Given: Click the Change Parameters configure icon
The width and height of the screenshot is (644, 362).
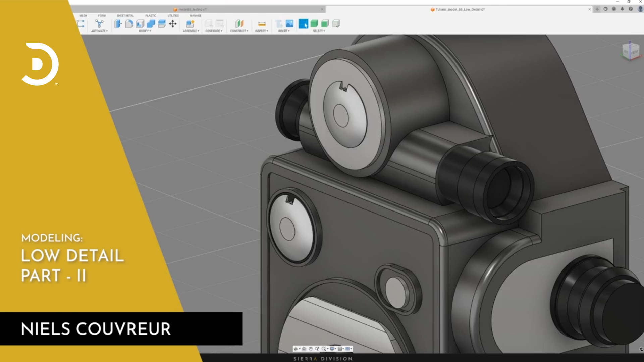Looking at the screenshot, I should coord(209,24).
